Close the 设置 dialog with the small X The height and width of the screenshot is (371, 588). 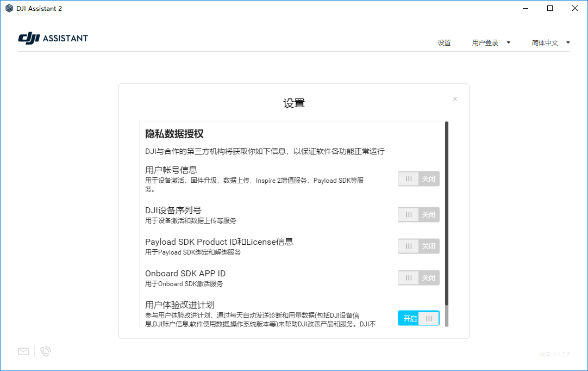455,99
